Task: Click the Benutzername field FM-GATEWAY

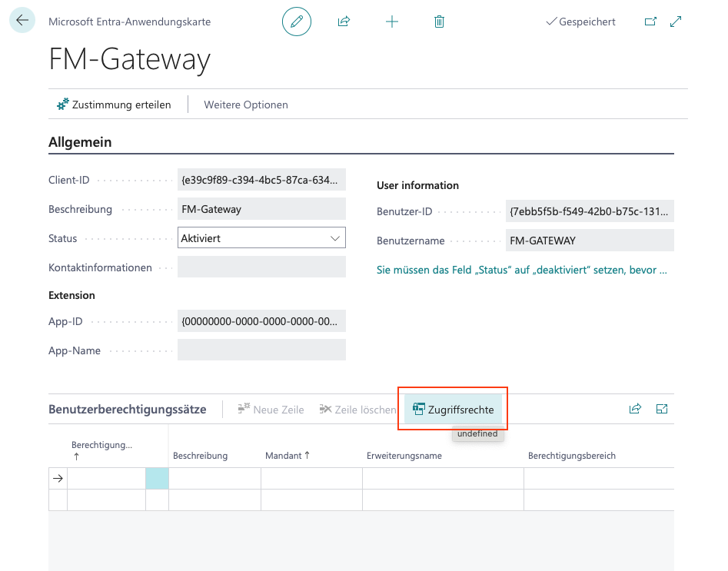Action: 590,241
